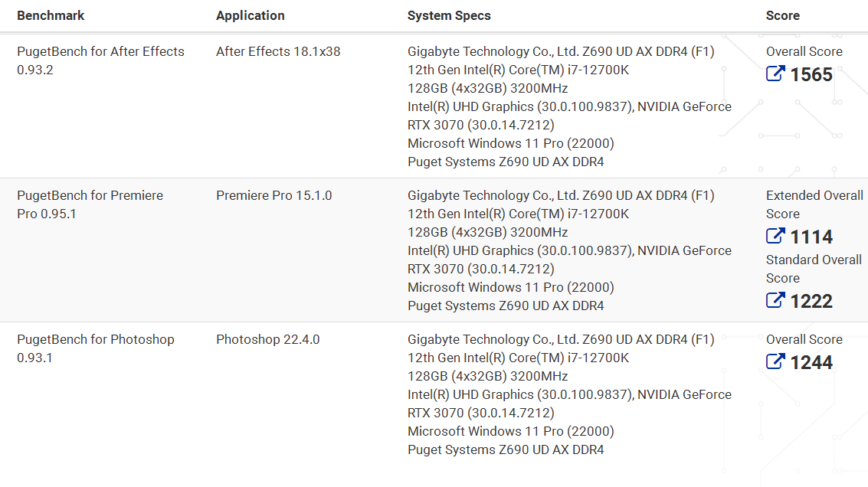This screenshot has width=868, height=487.
Task: Sort by the Benchmark column header
Action: pos(51,15)
